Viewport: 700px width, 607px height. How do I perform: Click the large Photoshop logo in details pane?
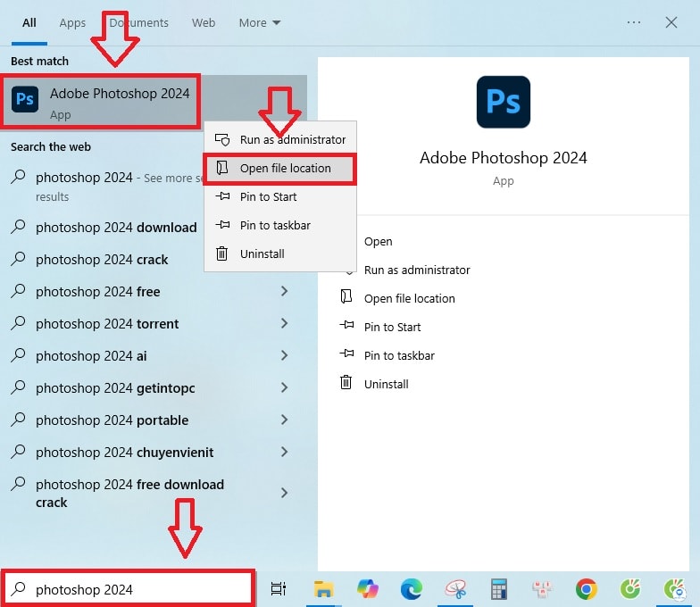(x=504, y=102)
